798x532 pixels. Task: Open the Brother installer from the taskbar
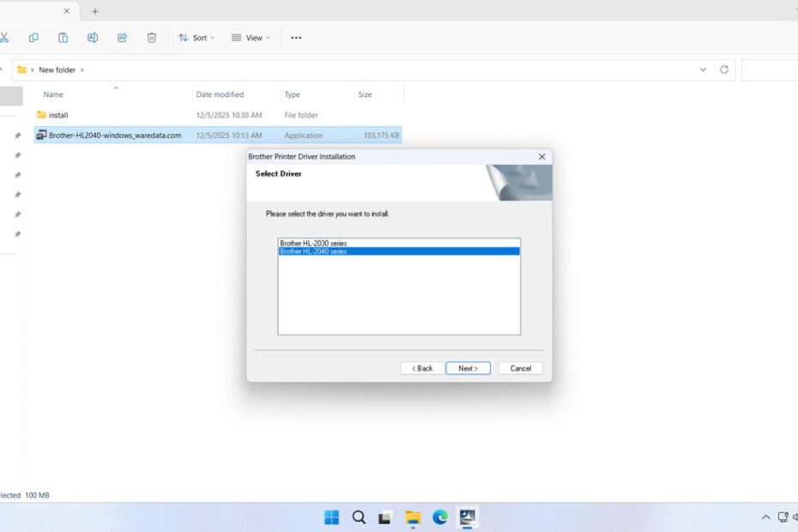467,517
